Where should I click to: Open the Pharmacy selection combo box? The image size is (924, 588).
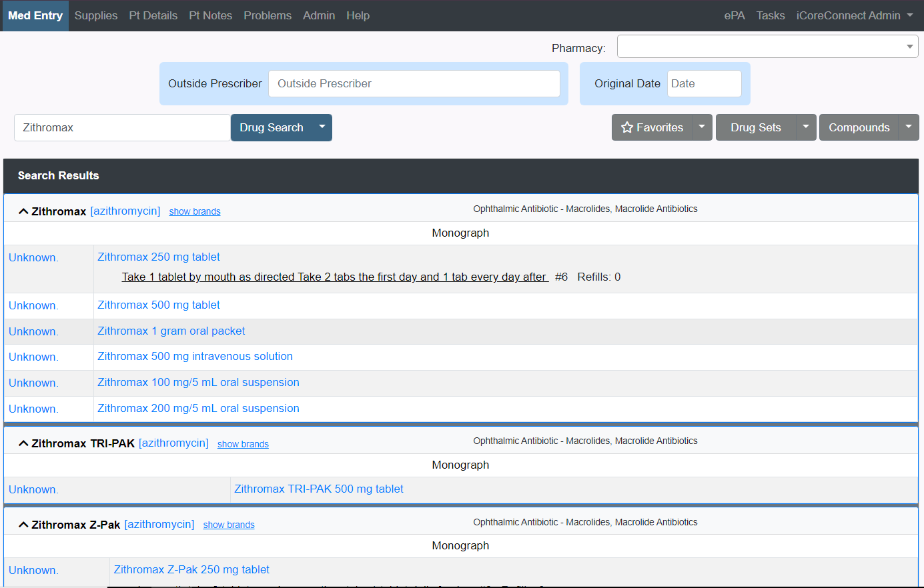click(x=767, y=47)
